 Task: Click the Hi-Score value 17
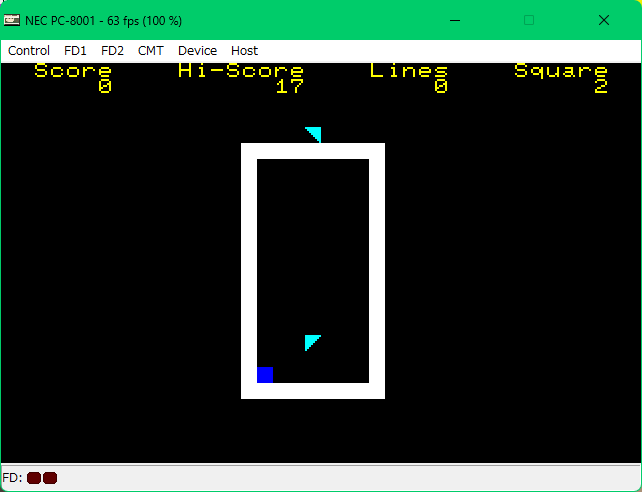[289, 87]
